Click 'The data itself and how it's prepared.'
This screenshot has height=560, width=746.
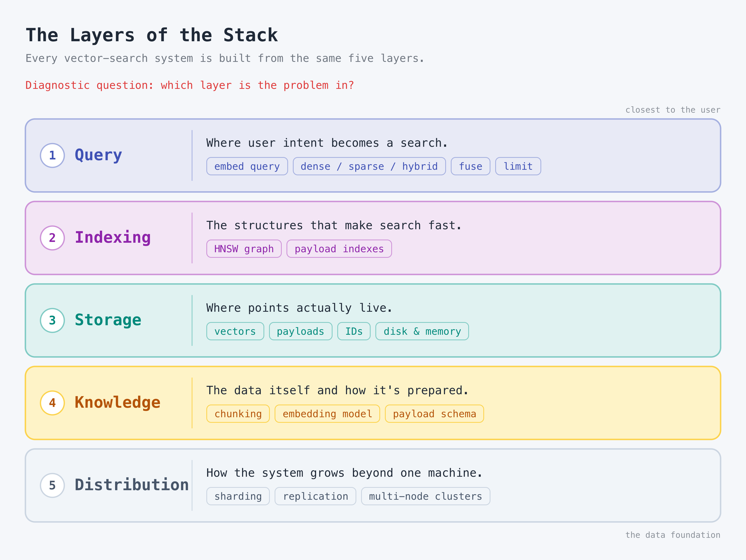pyautogui.click(x=338, y=391)
